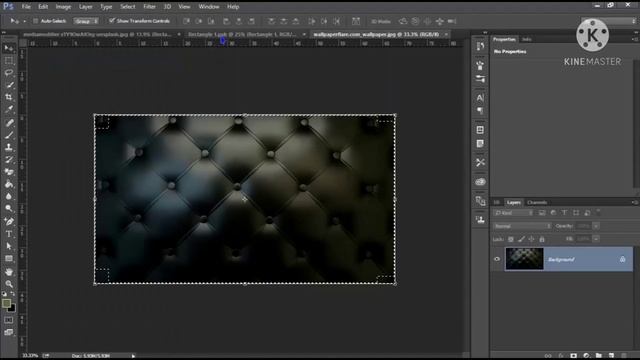Select the Rectangular Marquee tool
640x360 pixels.
click(9, 60)
